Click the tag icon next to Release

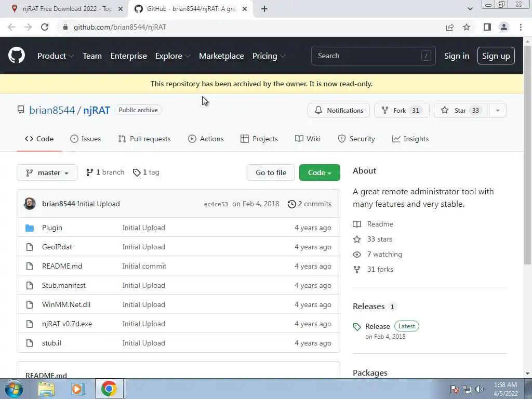pyautogui.click(x=357, y=327)
